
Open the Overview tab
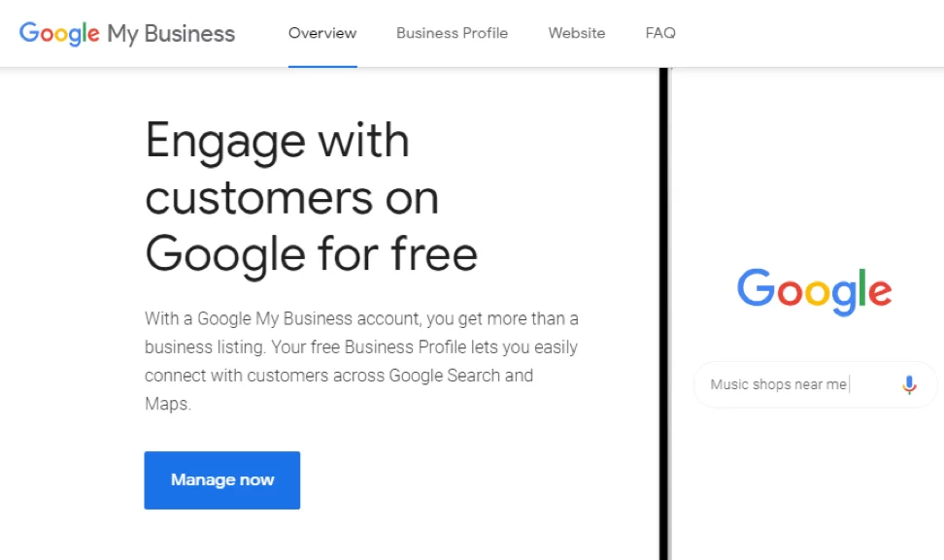tap(322, 33)
